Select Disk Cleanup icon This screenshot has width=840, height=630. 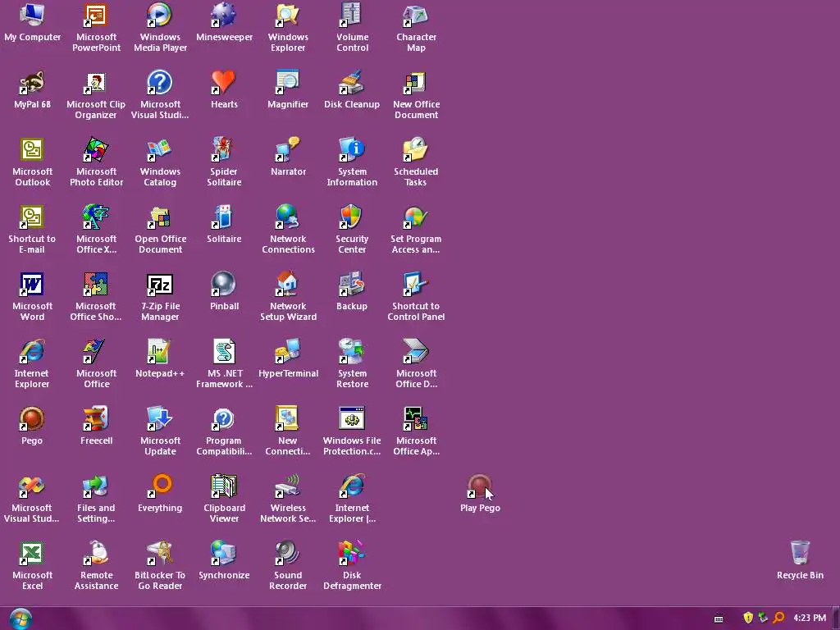click(x=352, y=83)
